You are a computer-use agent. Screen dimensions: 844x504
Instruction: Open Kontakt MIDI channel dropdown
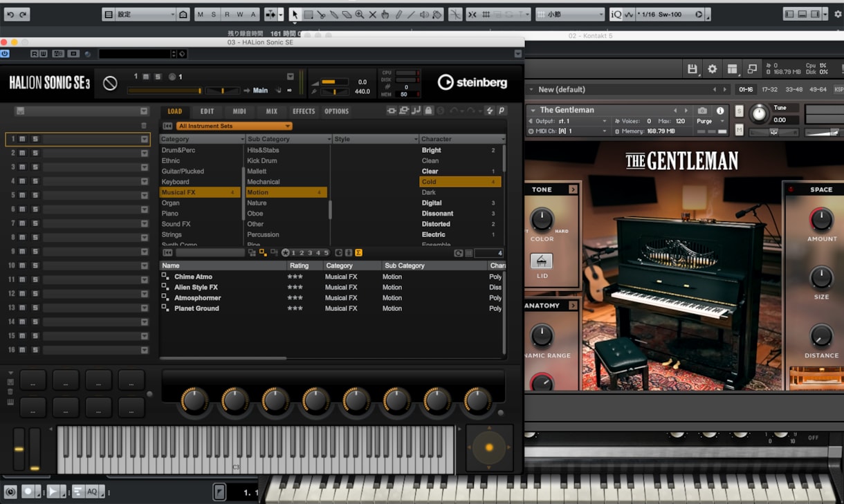[x=568, y=131]
